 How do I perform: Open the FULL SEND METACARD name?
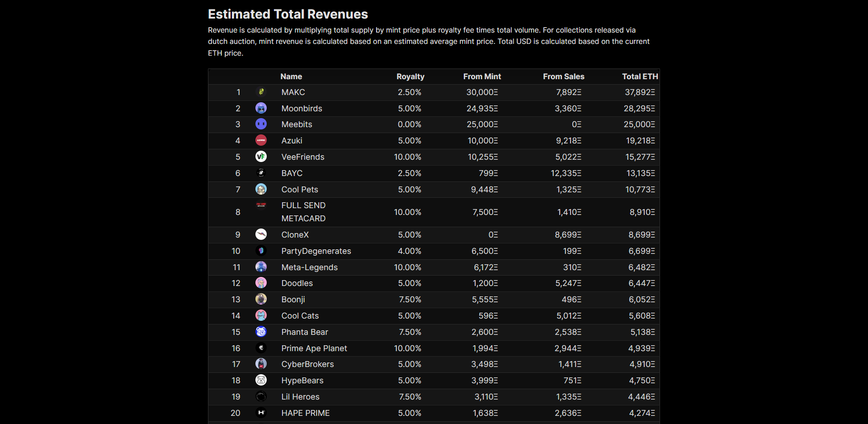pos(303,212)
